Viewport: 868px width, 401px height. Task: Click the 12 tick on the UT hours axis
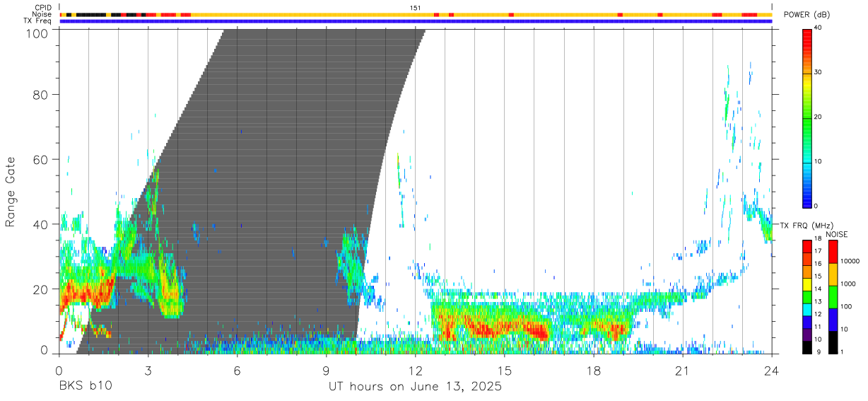pyautogui.click(x=416, y=371)
